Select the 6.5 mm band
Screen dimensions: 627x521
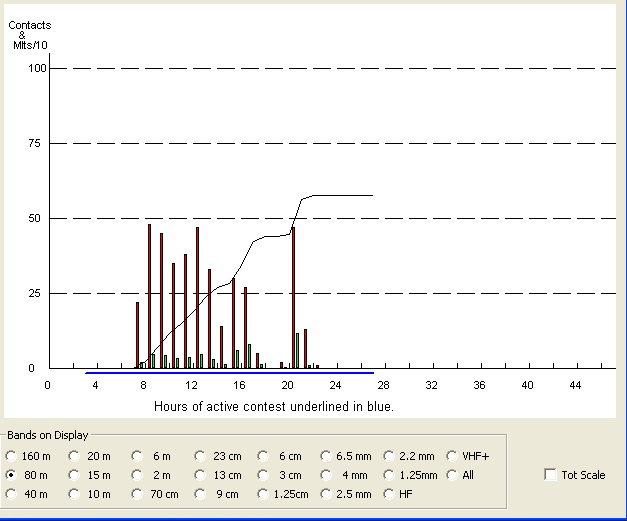point(327,455)
